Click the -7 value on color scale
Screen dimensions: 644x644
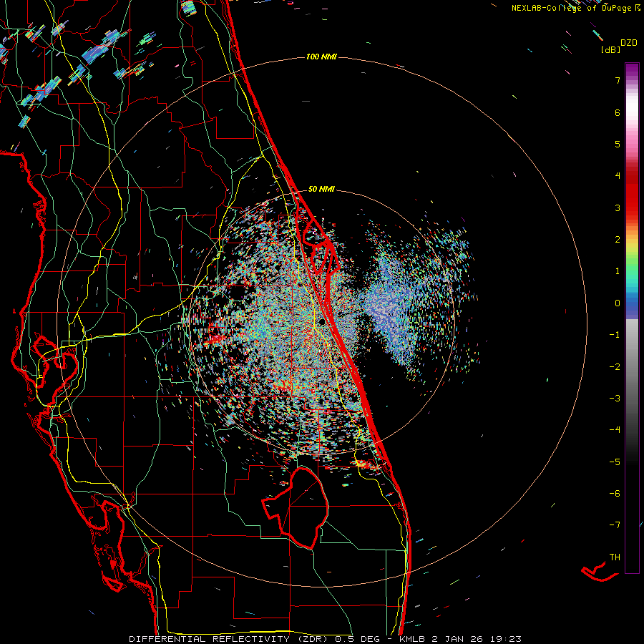coord(615,525)
